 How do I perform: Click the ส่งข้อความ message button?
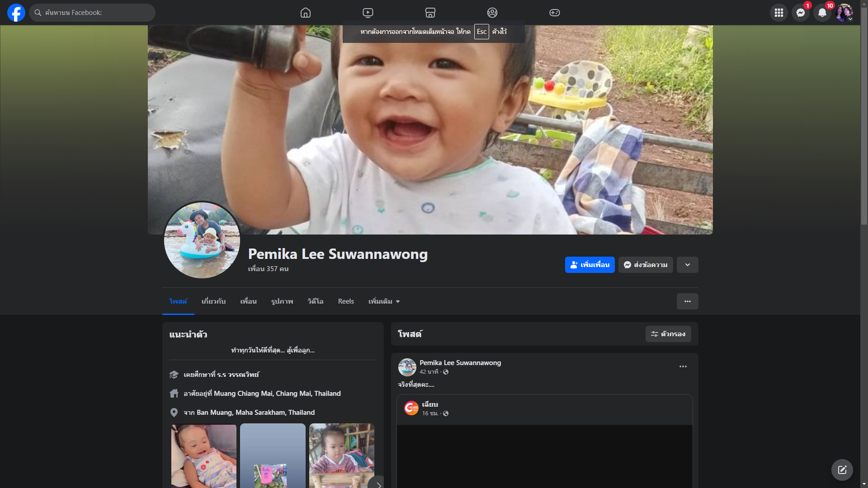coord(646,265)
